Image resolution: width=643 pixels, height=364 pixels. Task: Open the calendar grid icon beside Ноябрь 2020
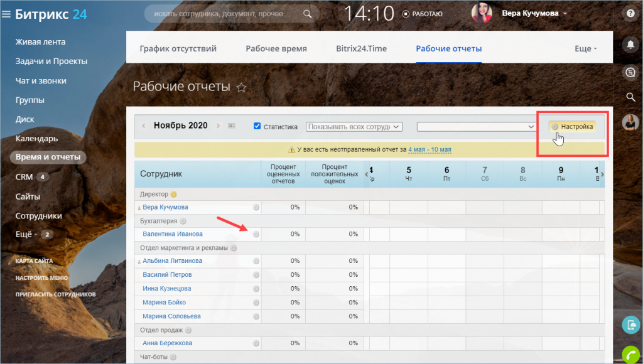tap(232, 126)
